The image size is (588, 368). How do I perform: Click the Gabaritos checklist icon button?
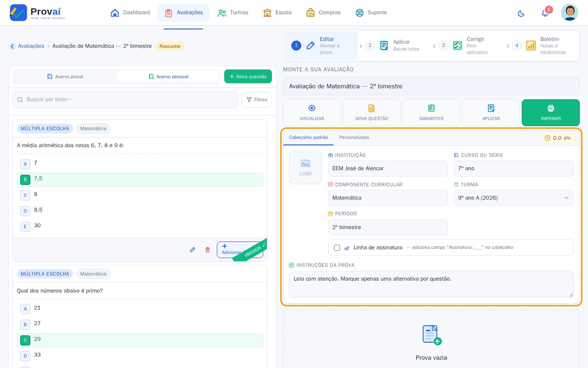(431, 113)
